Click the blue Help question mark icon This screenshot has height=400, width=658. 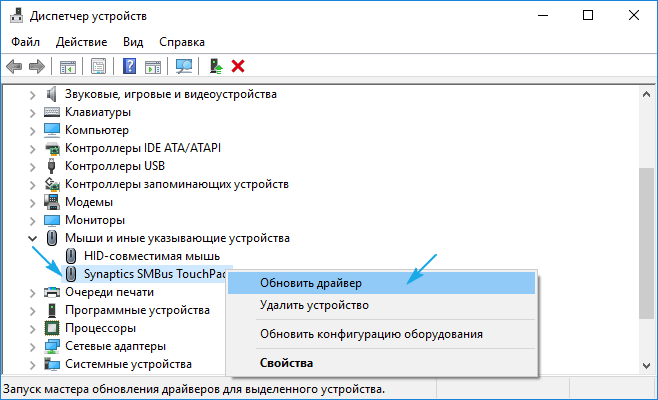129,66
